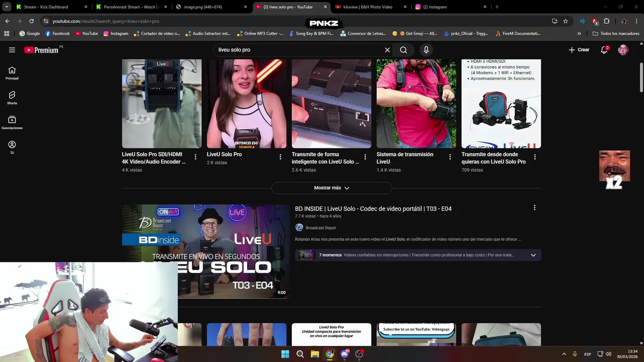
Task: Close the liveu solo pro YouTube tab
Action: tap(325, 7)
